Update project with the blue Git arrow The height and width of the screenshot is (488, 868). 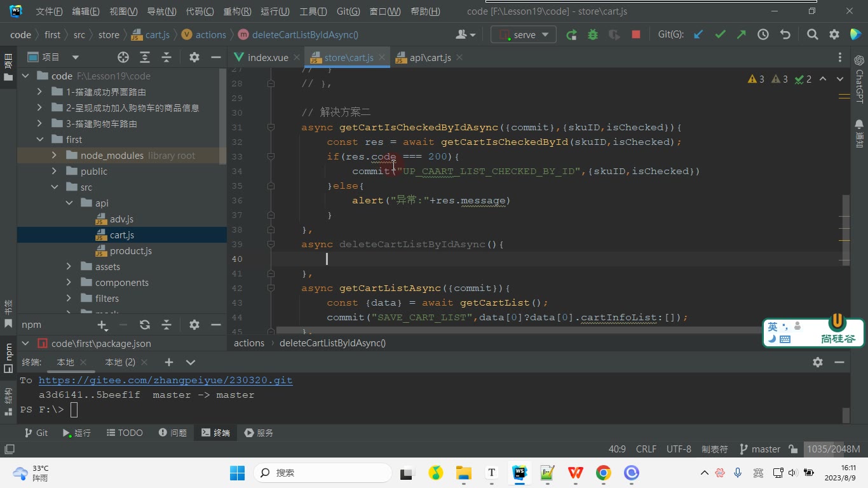(x=698, y=35)
